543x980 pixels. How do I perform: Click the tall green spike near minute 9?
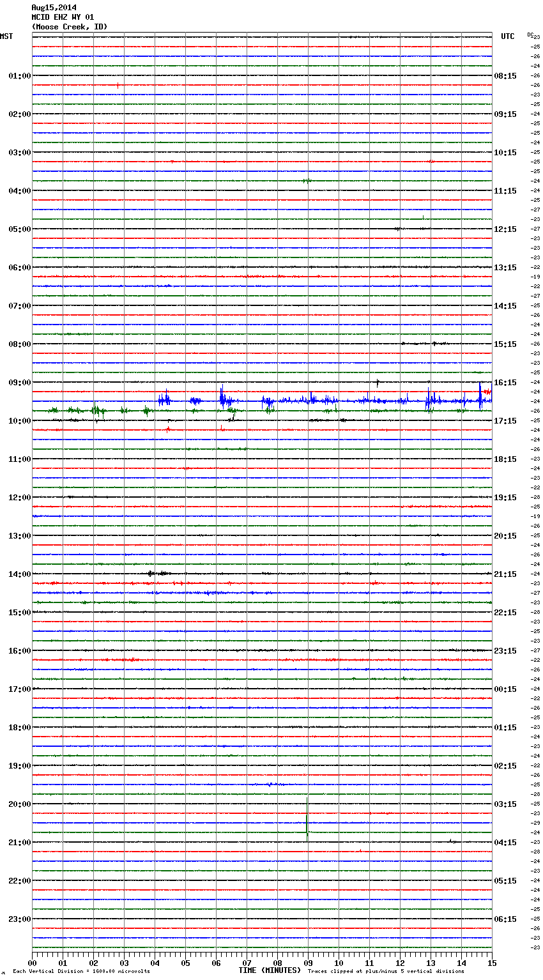tap(307, 818)
